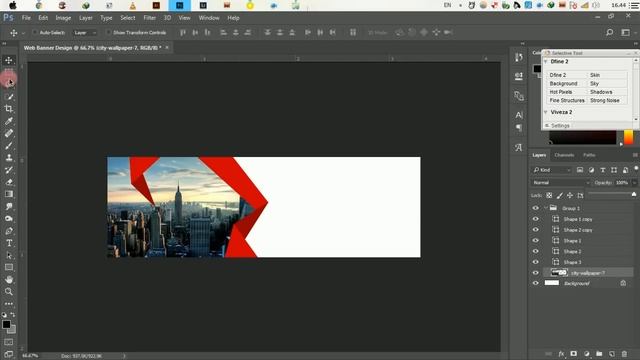Viewport: 640px width, 360px height.
Task: Open the Auto-Select Layer dropdown
Action: tap(85, 32)
